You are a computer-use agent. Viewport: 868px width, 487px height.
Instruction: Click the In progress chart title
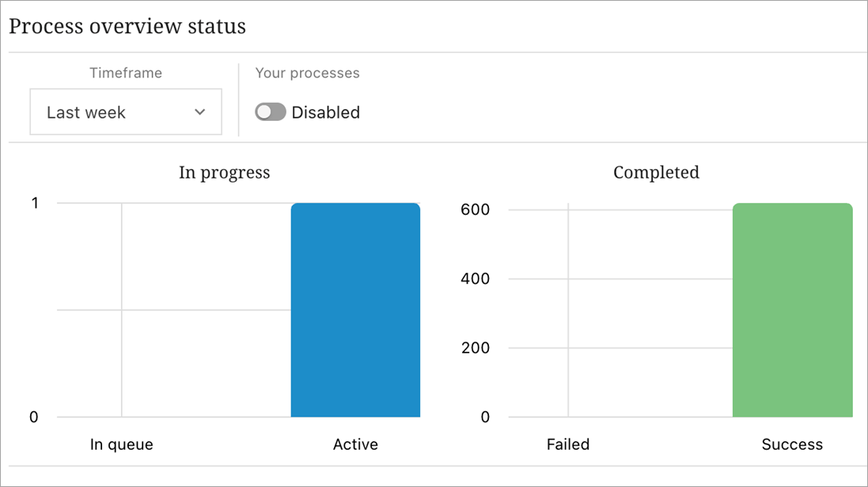click(224, 172)
